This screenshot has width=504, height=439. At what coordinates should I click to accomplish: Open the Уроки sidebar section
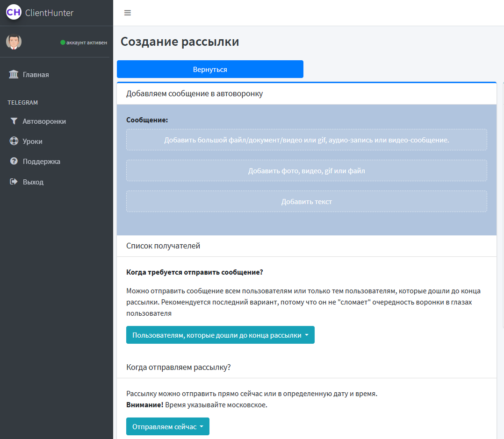tap(33, 142)
